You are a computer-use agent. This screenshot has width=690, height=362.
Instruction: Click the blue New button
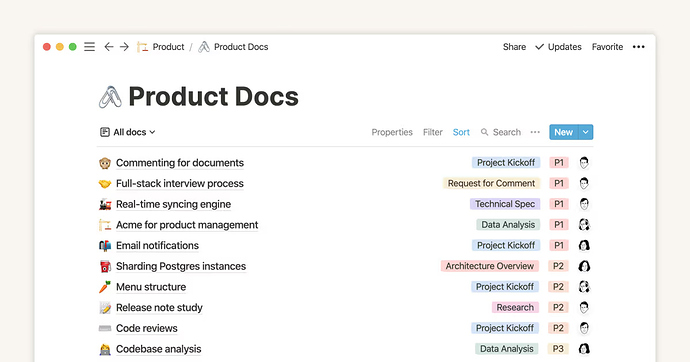pyautogui.click(x=564, y=132)
